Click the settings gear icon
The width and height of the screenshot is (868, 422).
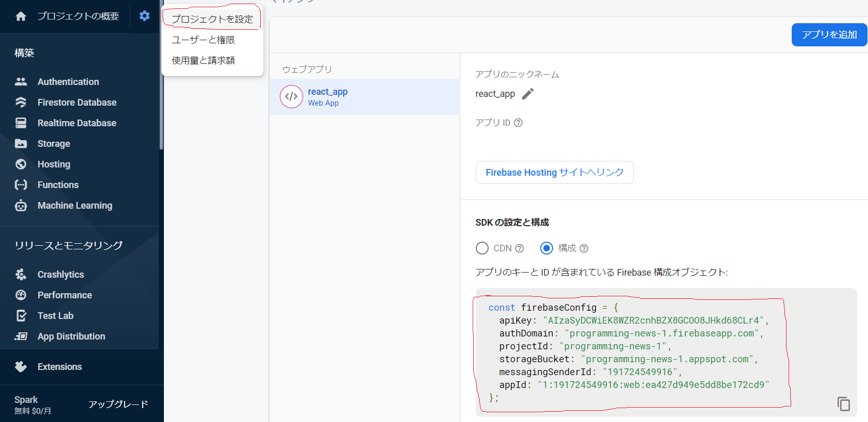[x=144, y=16]
